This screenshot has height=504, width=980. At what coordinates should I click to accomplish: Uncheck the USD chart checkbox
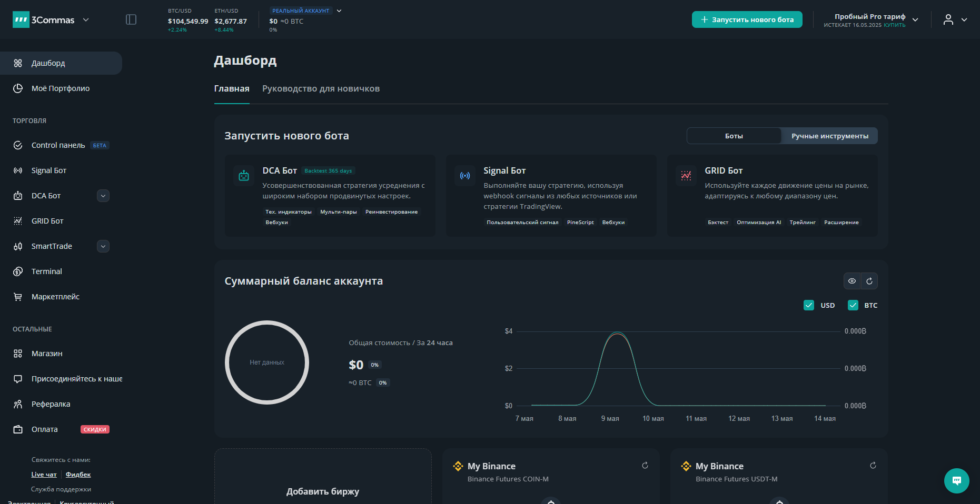coord(809,305)
